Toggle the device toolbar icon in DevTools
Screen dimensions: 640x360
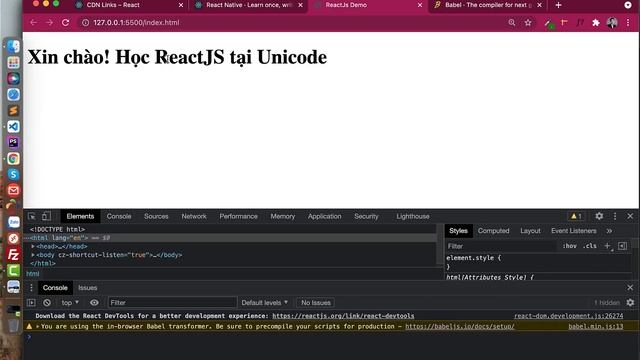click(46, 216)
